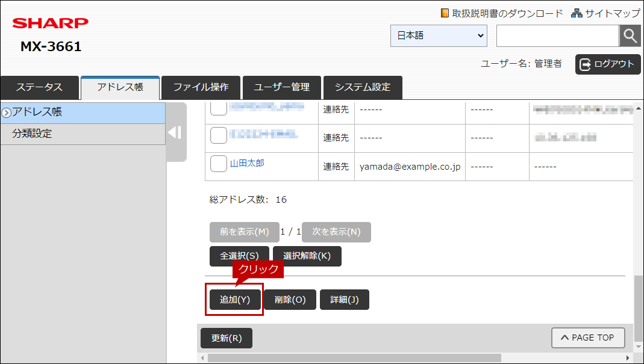Switch to the アドレス帳 tab
The height and width of the screenshot is (364, 644).
click(x=120, y=87)
